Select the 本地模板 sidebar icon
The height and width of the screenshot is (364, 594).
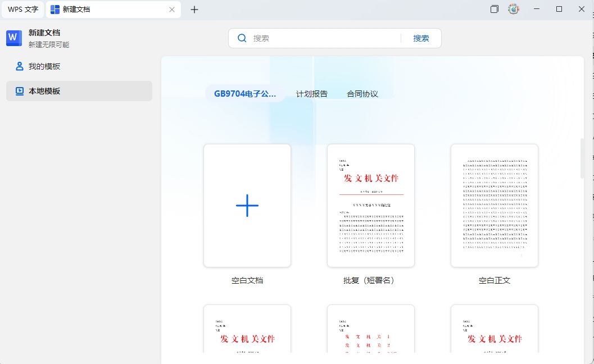click(x=19, y=90)
